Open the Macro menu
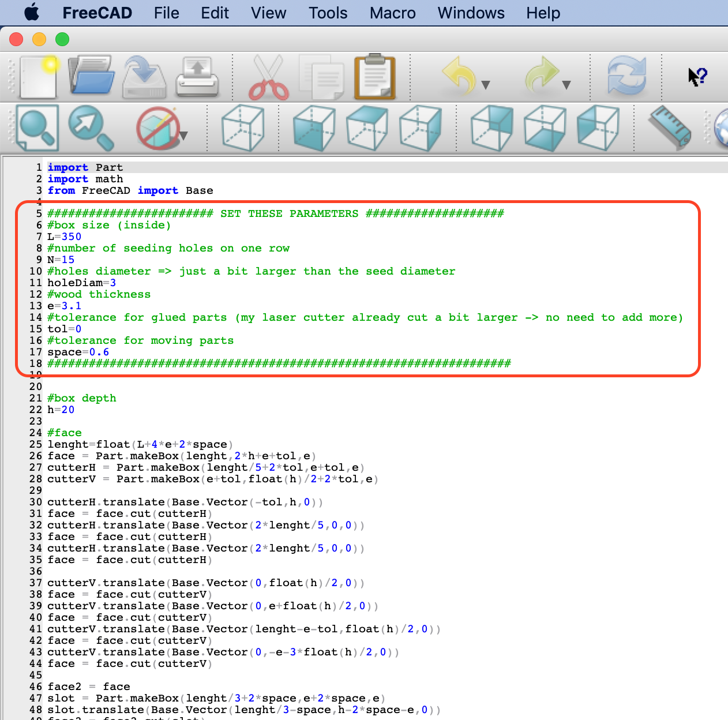728x720 pixels. [x=392, y=13]
